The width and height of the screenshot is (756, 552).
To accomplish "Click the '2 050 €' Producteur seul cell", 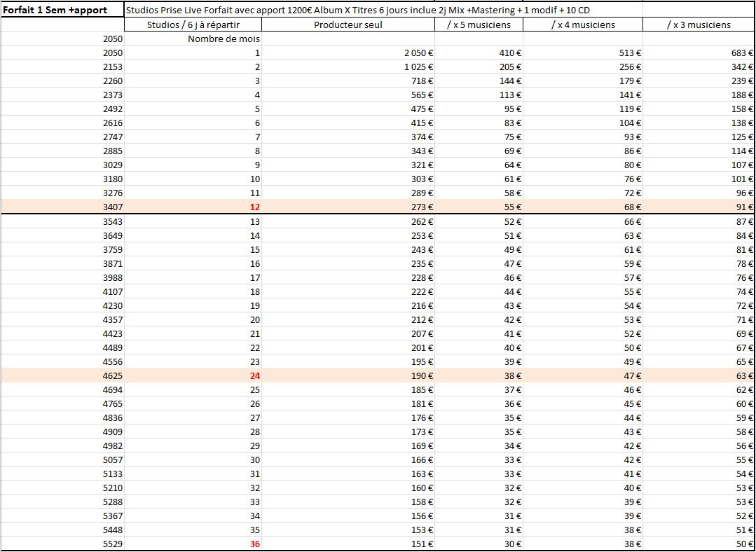I will click(x=418, y=53).
